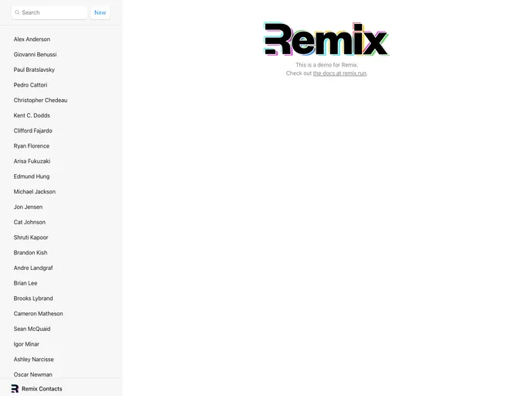Click the Remix Contacts title text

click(42, 388)
